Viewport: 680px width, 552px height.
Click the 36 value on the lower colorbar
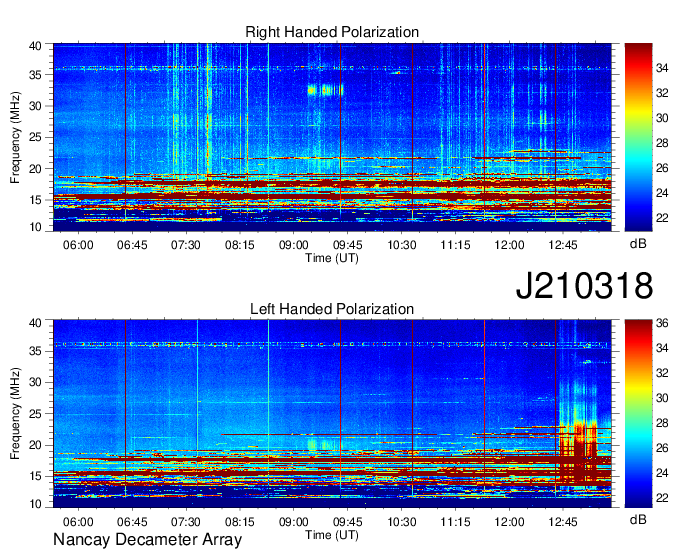[662, 323]
